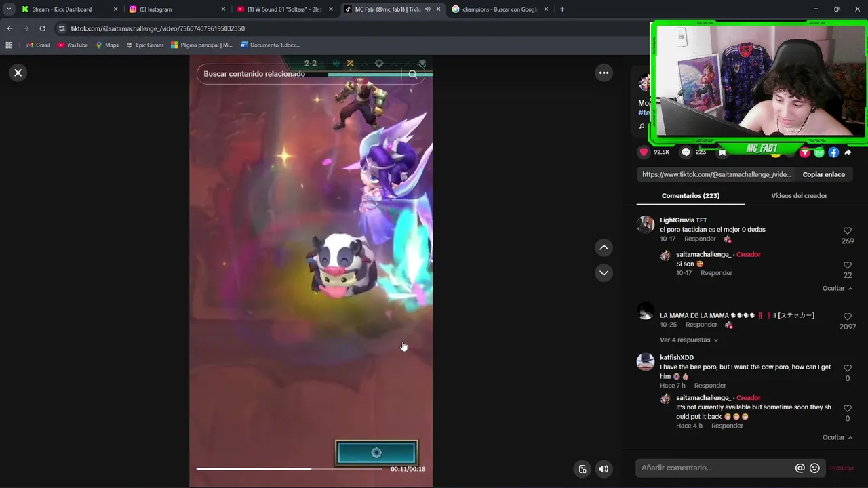Open comments via the speech bubble icon

[x=686, y=152]
